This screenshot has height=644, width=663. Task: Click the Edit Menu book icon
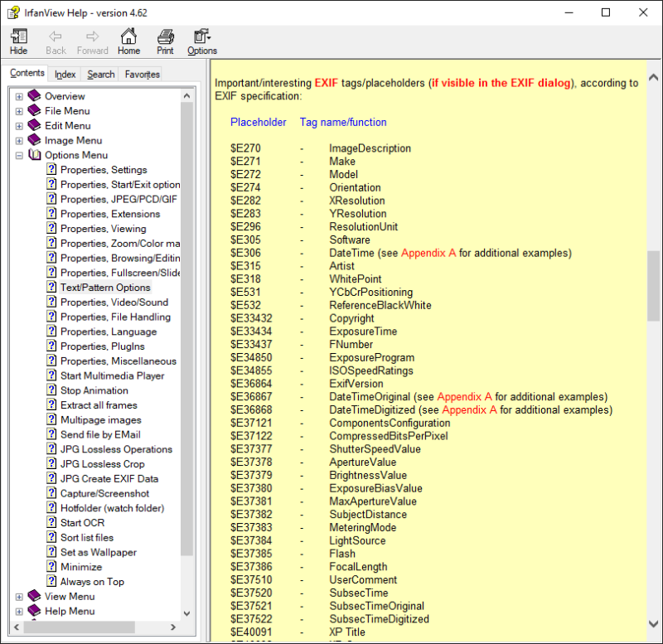34,126
